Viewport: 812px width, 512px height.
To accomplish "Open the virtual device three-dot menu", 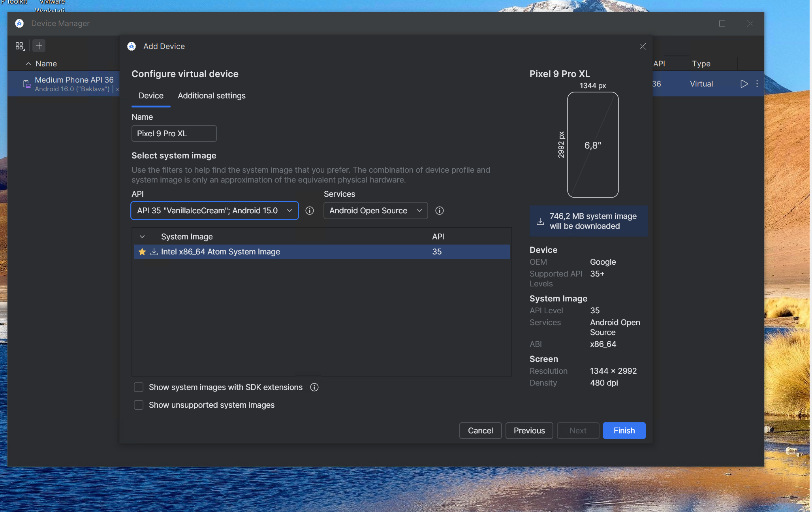I will pyautogui.click(x=757, y=84).
